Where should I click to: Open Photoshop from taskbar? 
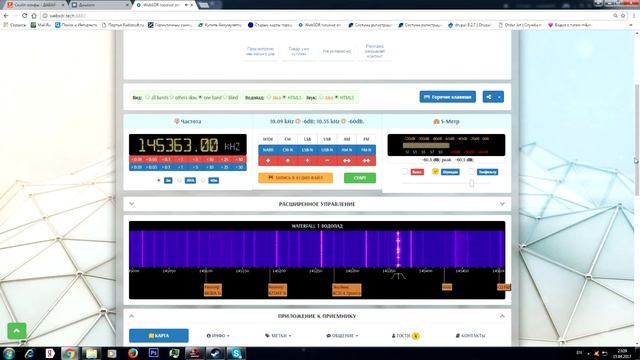[x=154, y=353]
